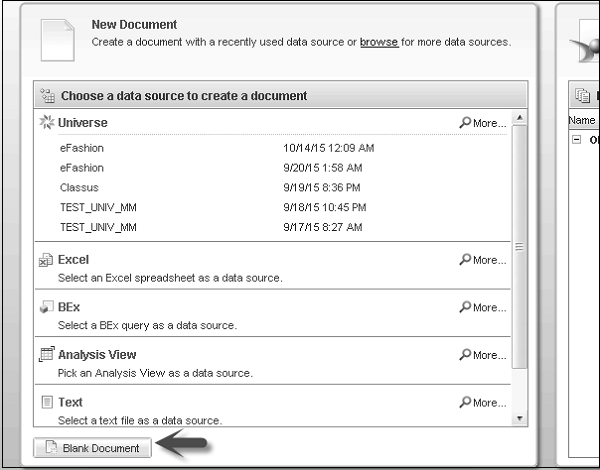Click the Excel spreadsheet icon

click(x=45, y=260)
